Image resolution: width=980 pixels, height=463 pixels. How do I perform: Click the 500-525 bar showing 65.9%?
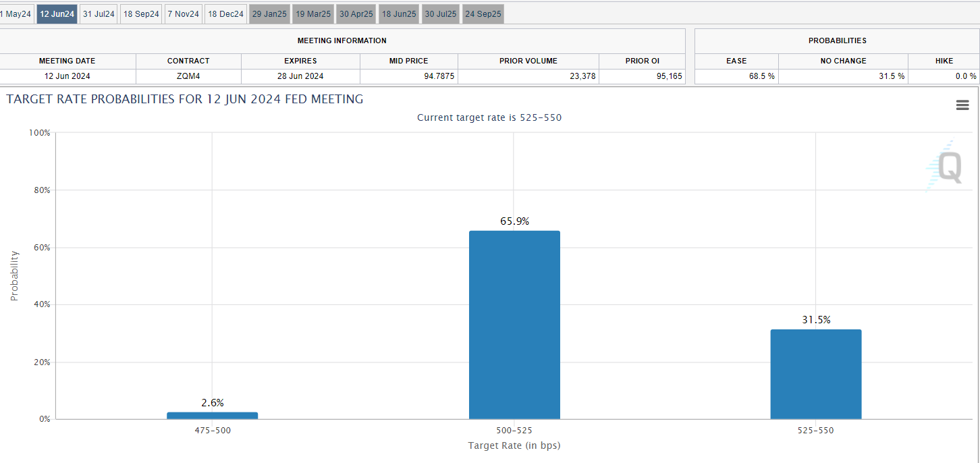pos(514,325)
